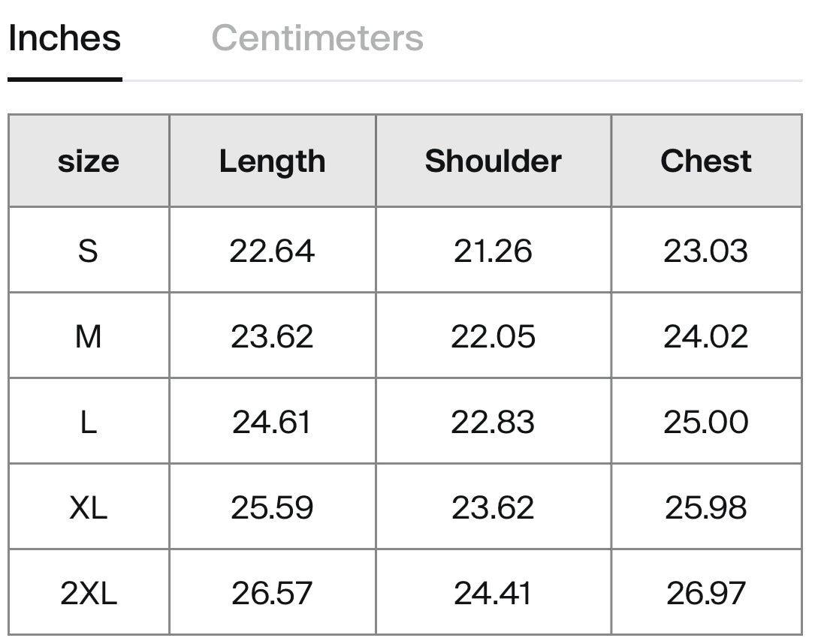Select the XL size row label

coord(89,507)
